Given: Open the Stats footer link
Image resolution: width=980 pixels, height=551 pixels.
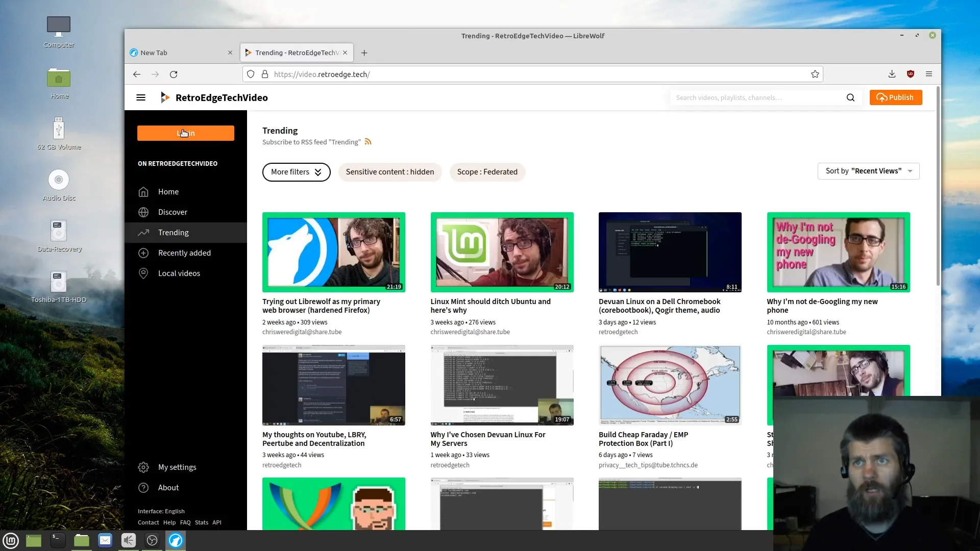Looking at the screenshot, I should tap(202, 522).
